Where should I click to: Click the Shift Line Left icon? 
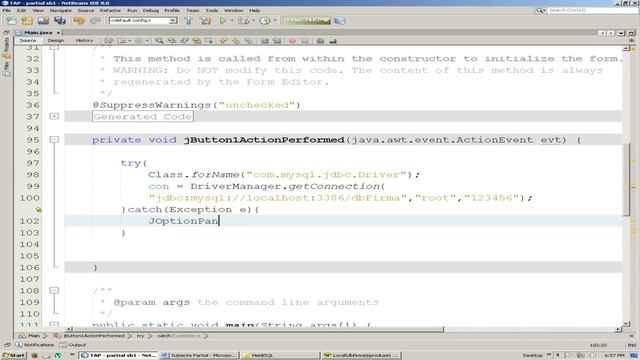point(264,41)
